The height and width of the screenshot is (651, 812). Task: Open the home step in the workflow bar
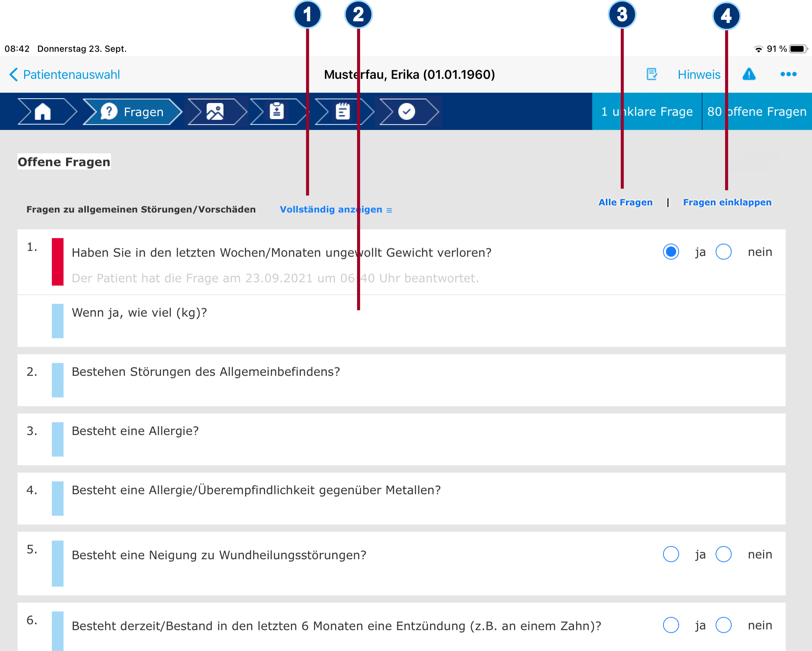pyautogui.click(x=47, y=111)
